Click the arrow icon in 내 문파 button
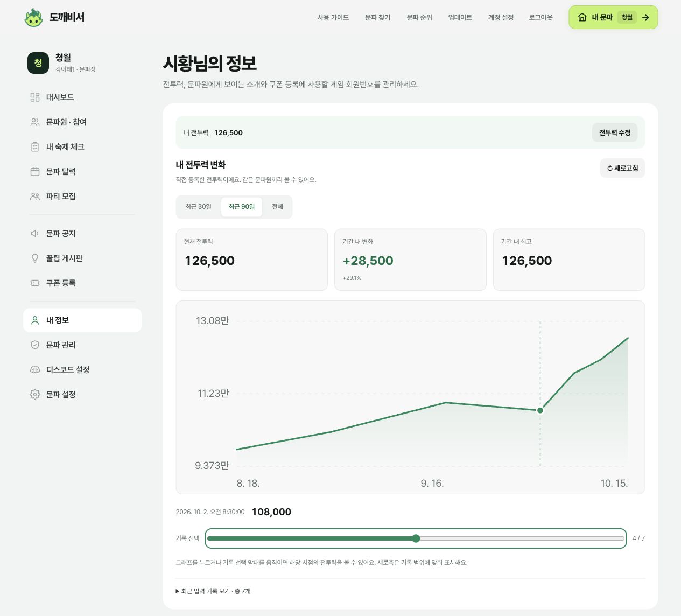681x616 pixels. pos(645,17)
